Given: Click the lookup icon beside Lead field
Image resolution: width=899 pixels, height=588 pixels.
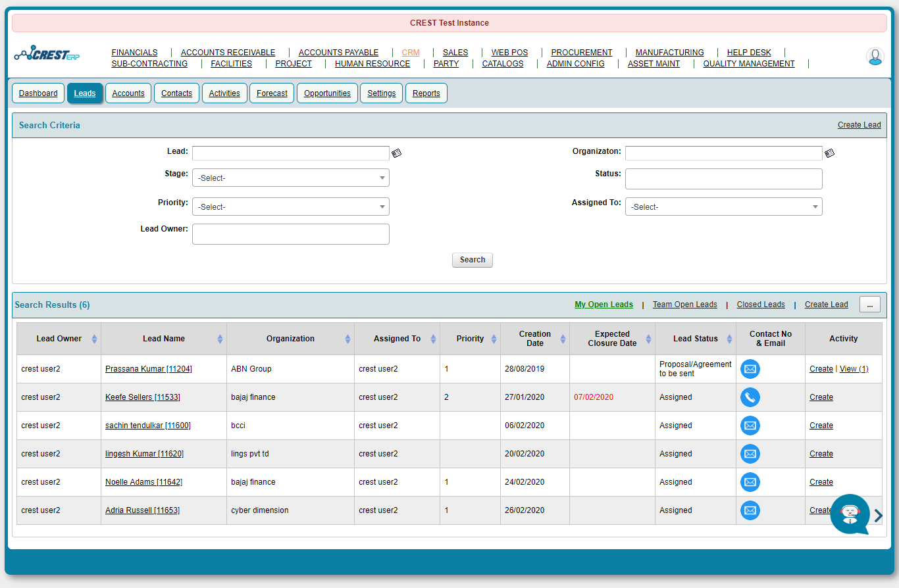Looking at the screenshot, I should click(x=396, y=153).
